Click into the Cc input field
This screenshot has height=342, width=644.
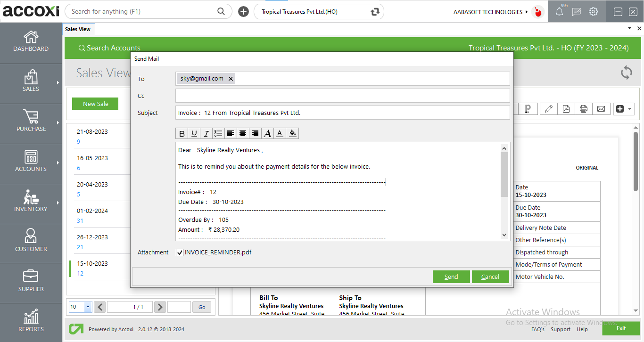coord(342,96)
